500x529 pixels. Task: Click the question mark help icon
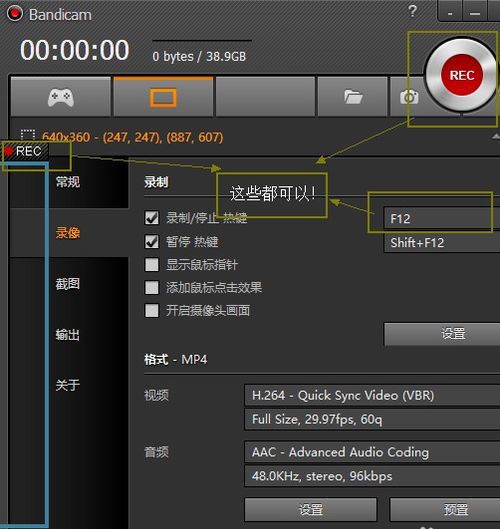click(x=412, y=11)
